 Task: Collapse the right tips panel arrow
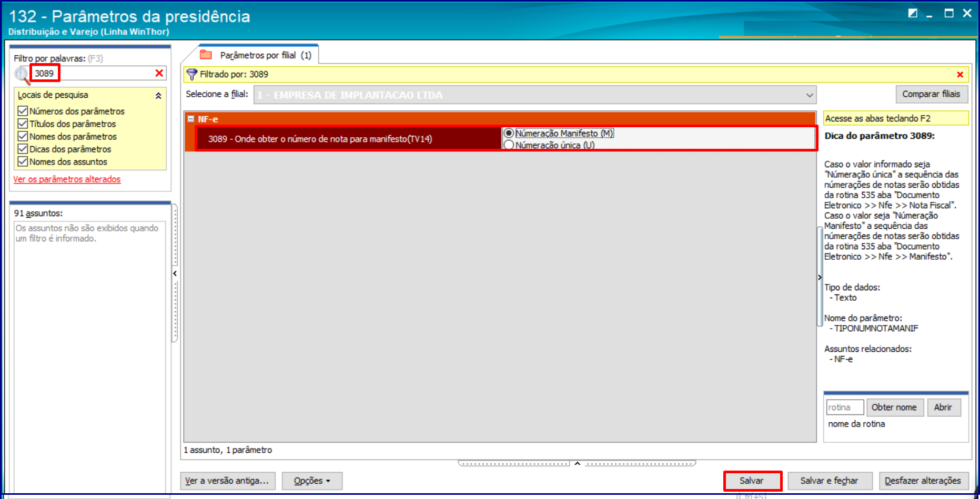pyautogui.click(x=820, y=277)
